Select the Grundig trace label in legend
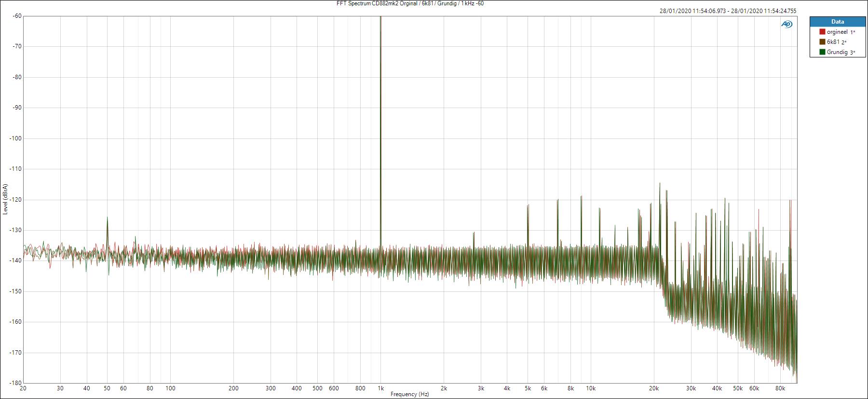The width and height of the screenshot is (868, 399). (837, 52)
